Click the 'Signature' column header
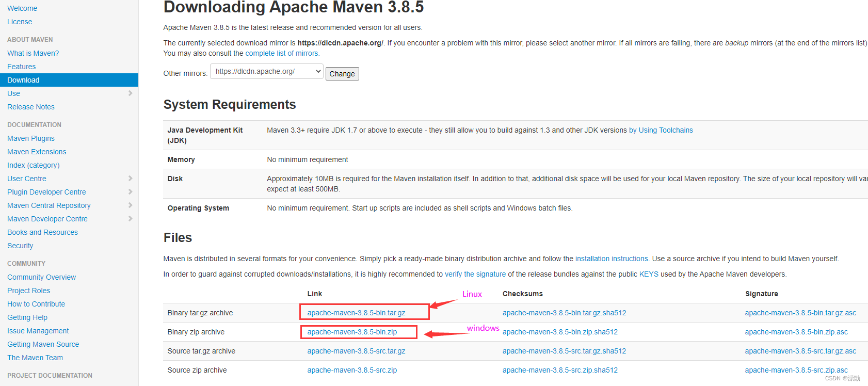Image resolution: width=868 pixels, height=386 pixels. point(762,294)
